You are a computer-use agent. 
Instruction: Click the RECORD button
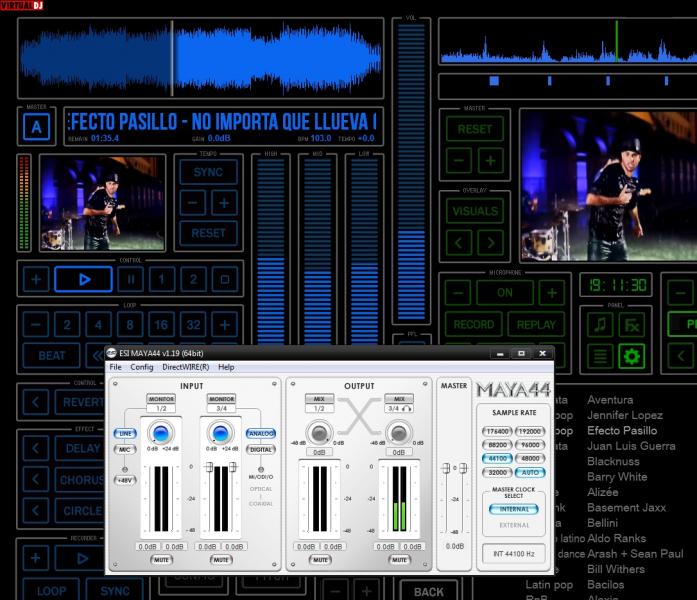click(474, 324)
